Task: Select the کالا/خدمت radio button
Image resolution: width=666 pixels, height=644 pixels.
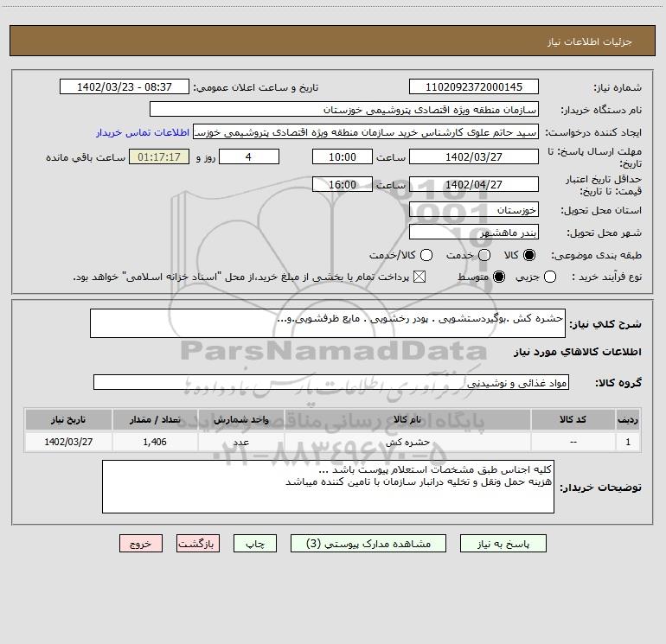Action: click(x=426, y=255)
